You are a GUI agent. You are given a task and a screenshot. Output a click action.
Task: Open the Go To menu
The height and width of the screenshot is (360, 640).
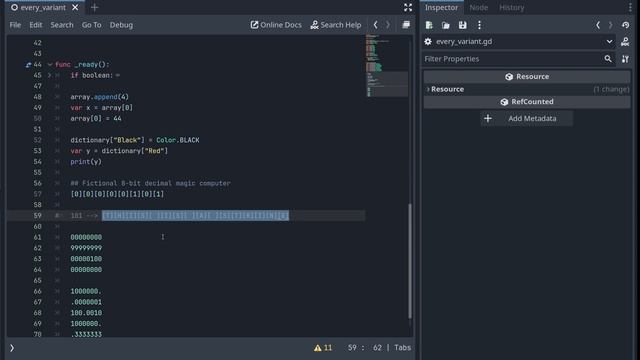(x=91, y=25)
